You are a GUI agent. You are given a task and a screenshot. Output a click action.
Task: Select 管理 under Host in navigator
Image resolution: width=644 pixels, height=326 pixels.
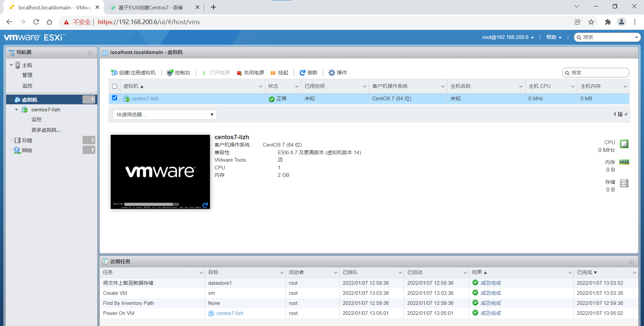pyautogui.click(x=27, y=75)
